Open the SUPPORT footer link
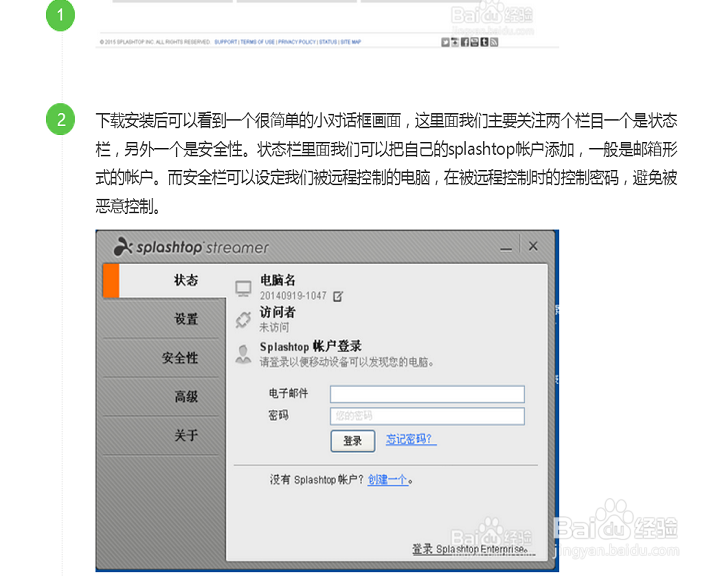Viewport: 720px width, 576px height. [226, 42]
